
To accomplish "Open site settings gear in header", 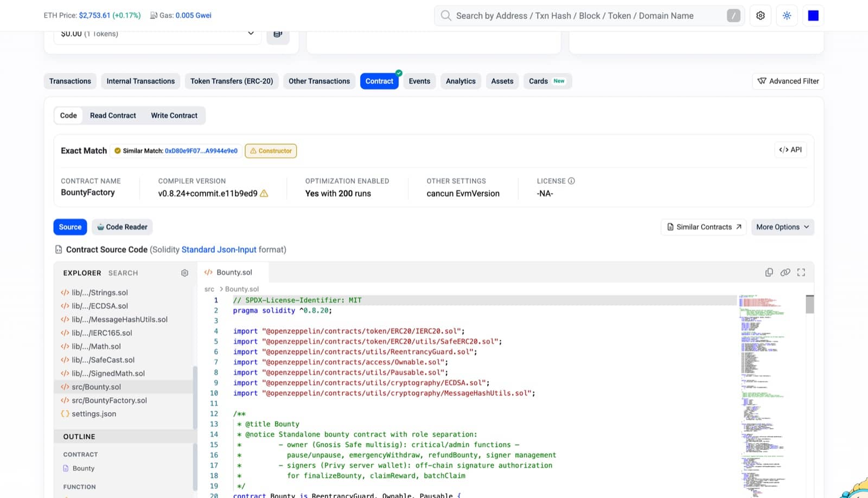I will pos(761,16).
